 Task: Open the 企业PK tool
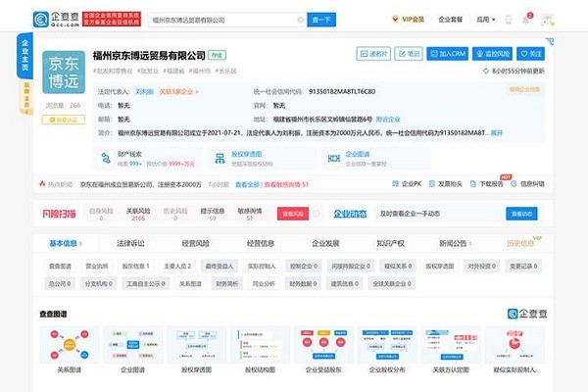(x=407, y=184)
